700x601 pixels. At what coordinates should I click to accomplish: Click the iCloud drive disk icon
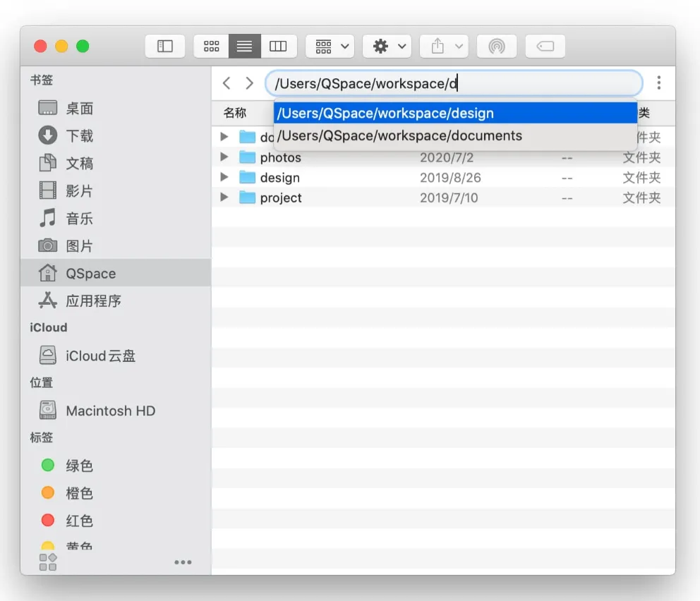(x=48, y=355)
